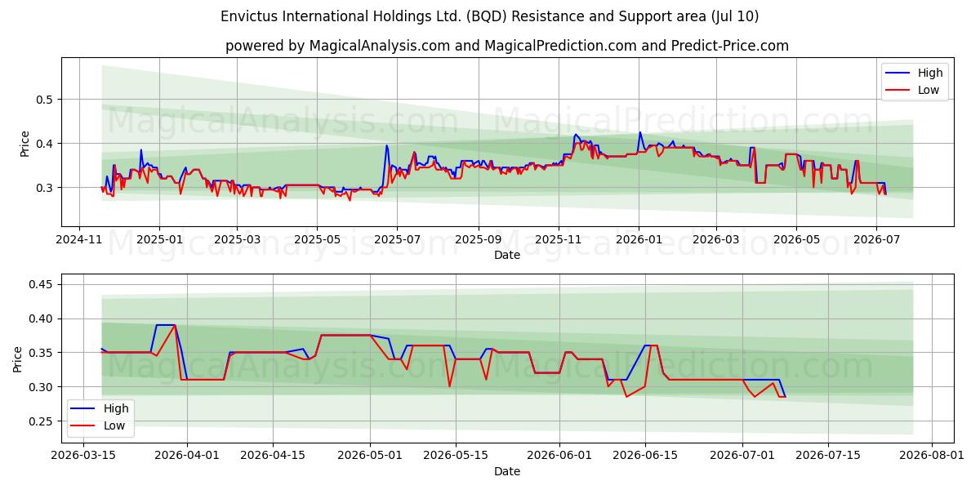Click the 2026-06-15 tick label
The width and height of the screenshot is (980, 490).
pos(645,457)
